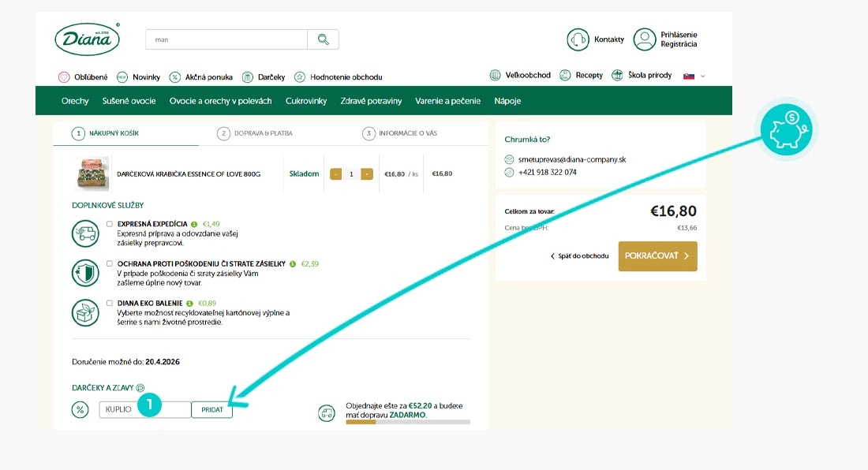Click the €16,80 total price text

(x=673, y=211)
